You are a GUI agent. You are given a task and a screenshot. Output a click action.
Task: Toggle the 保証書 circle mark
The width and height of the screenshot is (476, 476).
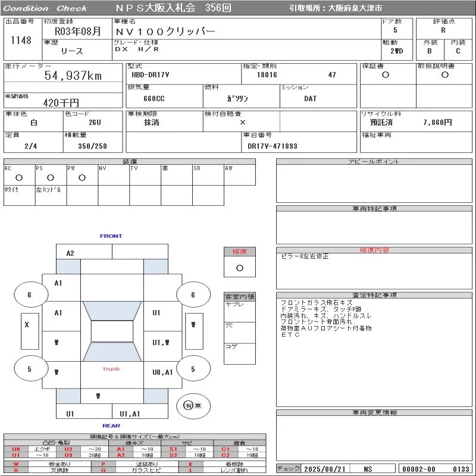coord(386,75)
